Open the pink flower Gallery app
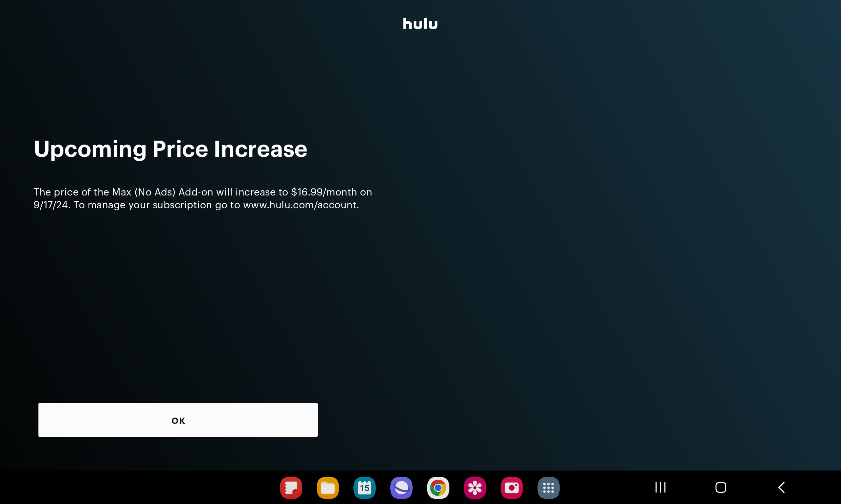 point(475,488)
